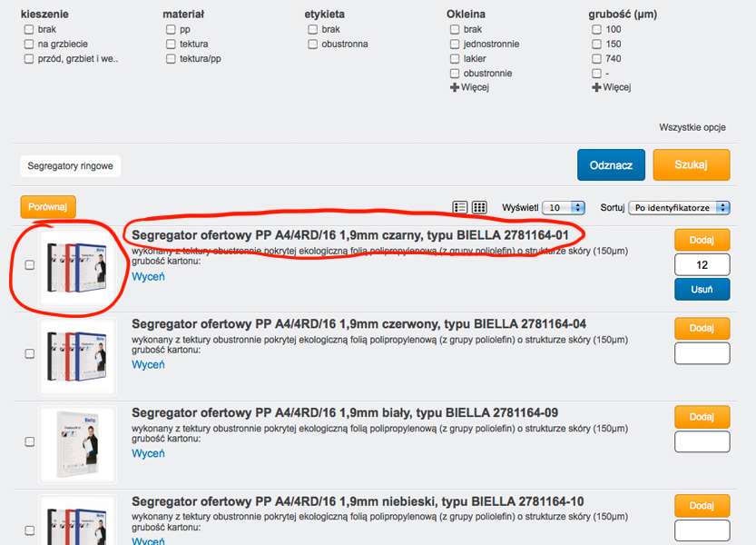The height and width of the screenshot is (545, 756).
Task: Tick materiał 'pp' checkbox
Action: coord(171,29)
